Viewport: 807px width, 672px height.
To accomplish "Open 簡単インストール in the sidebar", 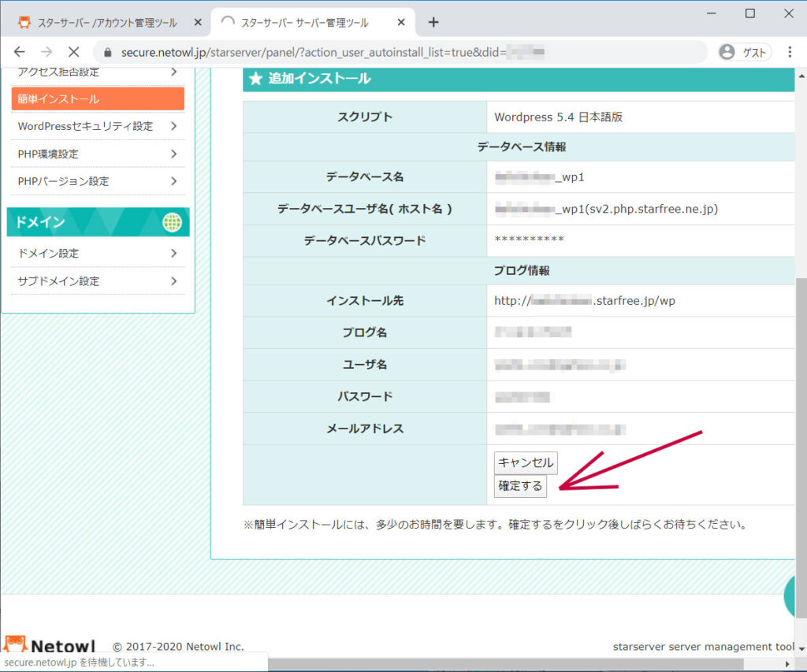I will coord(98,98).
